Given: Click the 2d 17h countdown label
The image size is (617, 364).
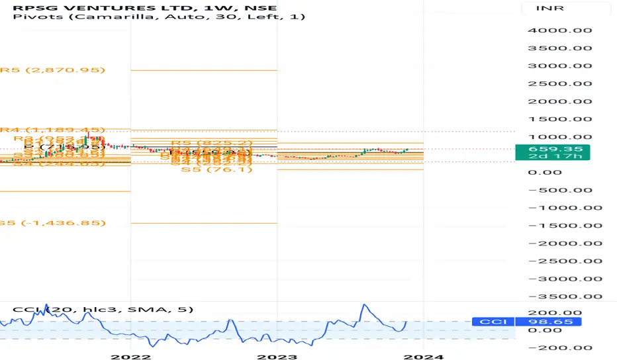Looking at the screenshot, I should click(555, 156).
